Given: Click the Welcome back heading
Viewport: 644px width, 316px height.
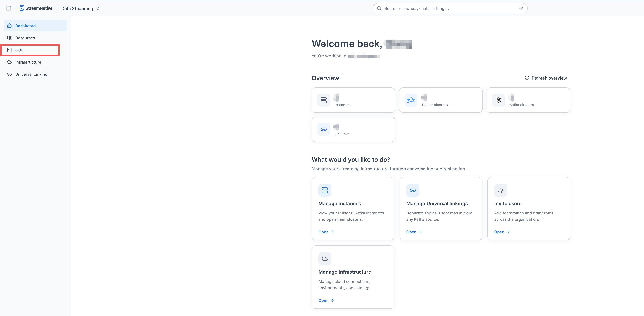Looking at the screenshot, I should tap(347, 44).
